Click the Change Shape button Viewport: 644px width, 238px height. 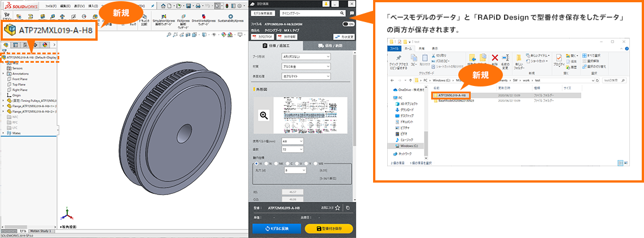point(344,37)
